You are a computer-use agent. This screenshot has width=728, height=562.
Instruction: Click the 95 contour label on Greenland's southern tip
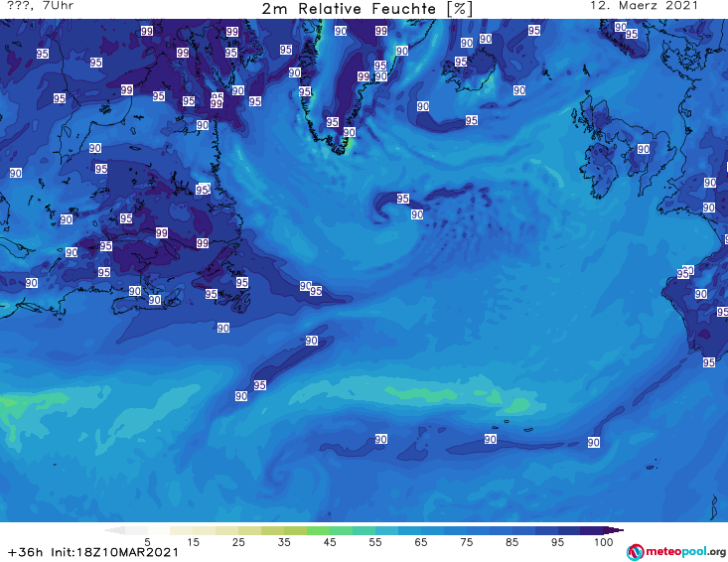pyautogui.click(x=332, y=122)
